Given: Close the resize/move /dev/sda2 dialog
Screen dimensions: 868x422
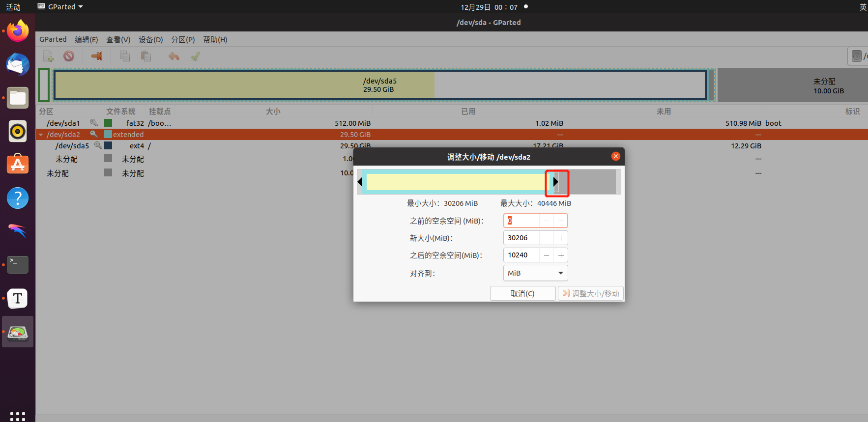Looking at the screenshot, I should pyautogui.click(x=615, y=156).
